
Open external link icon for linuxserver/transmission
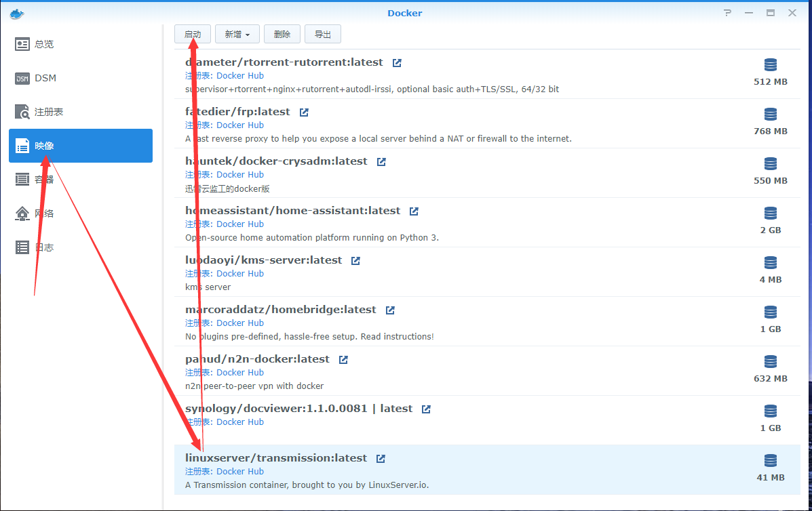click(381, 459)
